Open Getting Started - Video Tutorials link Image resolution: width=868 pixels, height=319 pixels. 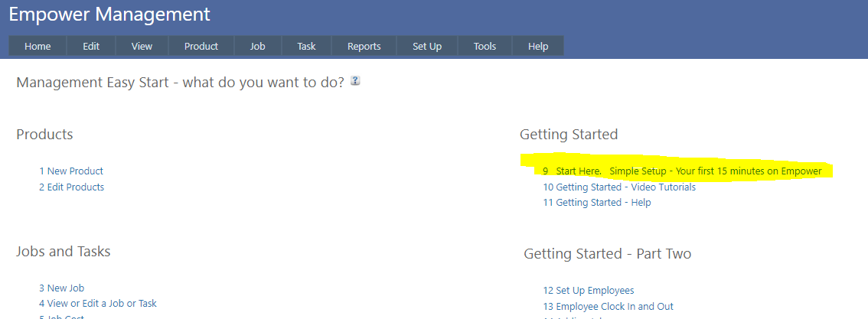tap(625, 187)
